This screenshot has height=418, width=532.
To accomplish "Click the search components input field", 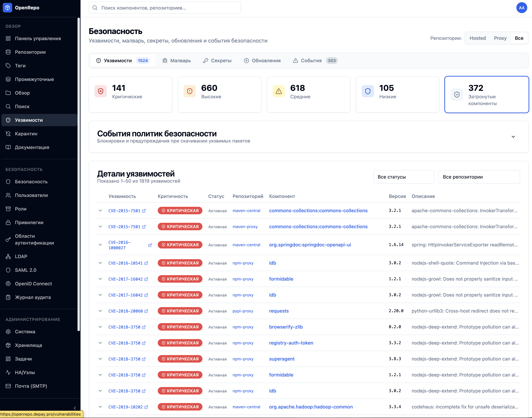I will click(165, 8).
